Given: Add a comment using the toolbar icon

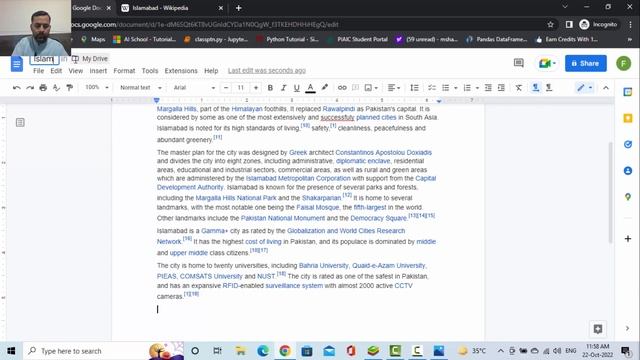Looking at the screenshot, I should pyautogui.click(x=356, y=88).
